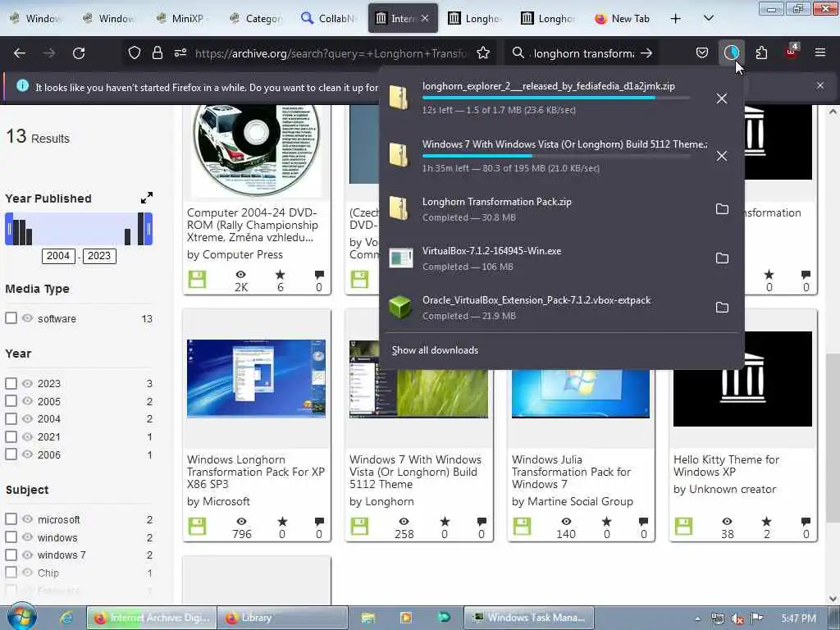Click the left handle of year range slider

point(8,229)
